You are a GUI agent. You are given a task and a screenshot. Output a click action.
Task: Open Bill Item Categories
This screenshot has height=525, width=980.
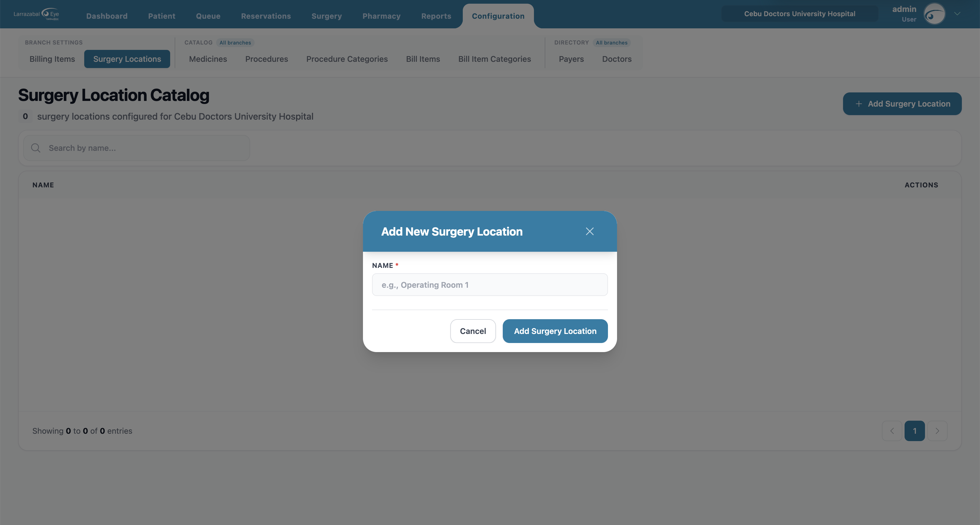[x=494, y=59]
